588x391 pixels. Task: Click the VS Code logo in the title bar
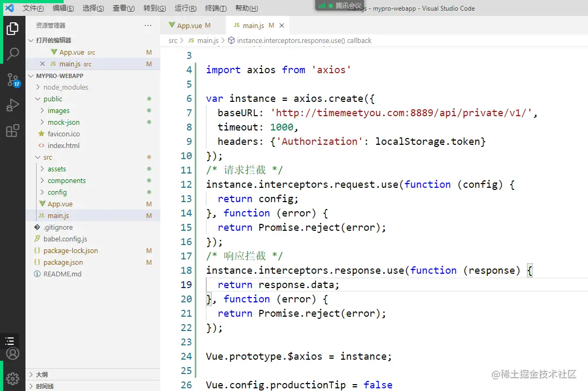pyautogui.click(x=10, y=8)
